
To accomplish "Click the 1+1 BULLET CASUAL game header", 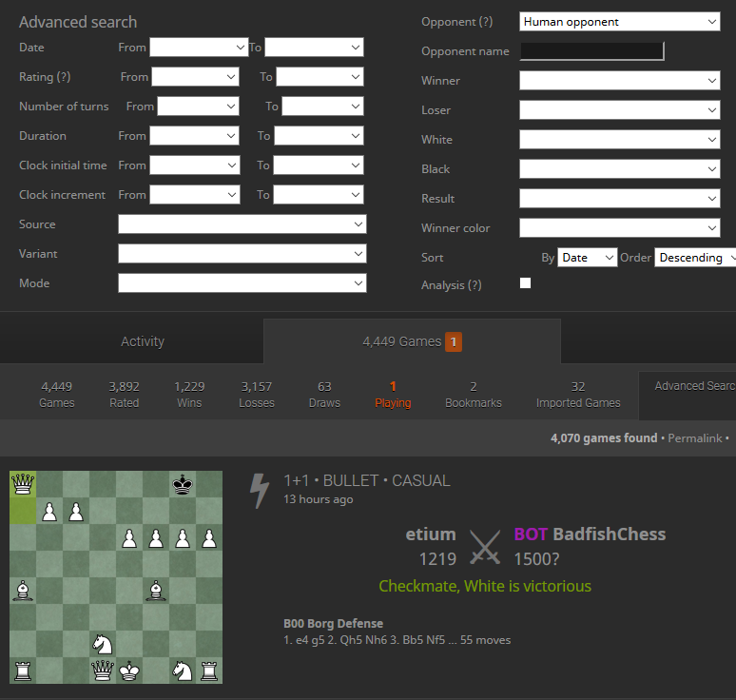I will (x=367, y=480).
